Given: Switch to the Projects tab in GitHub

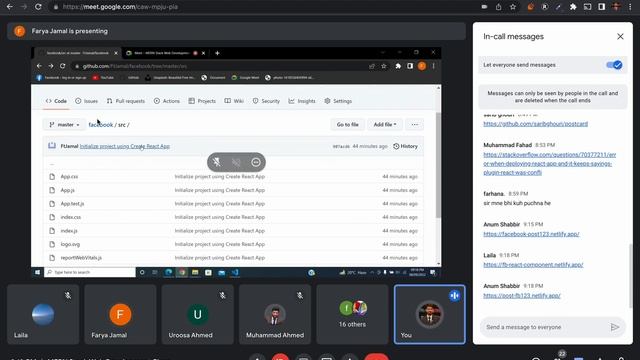Looking at the screenshot, I should [202, 101].
